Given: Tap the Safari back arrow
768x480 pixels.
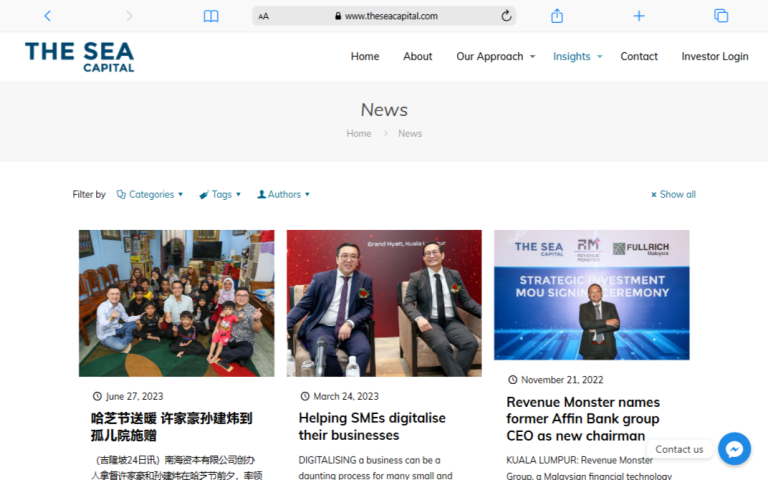Looking at the screenshot, I should [47, 16].
